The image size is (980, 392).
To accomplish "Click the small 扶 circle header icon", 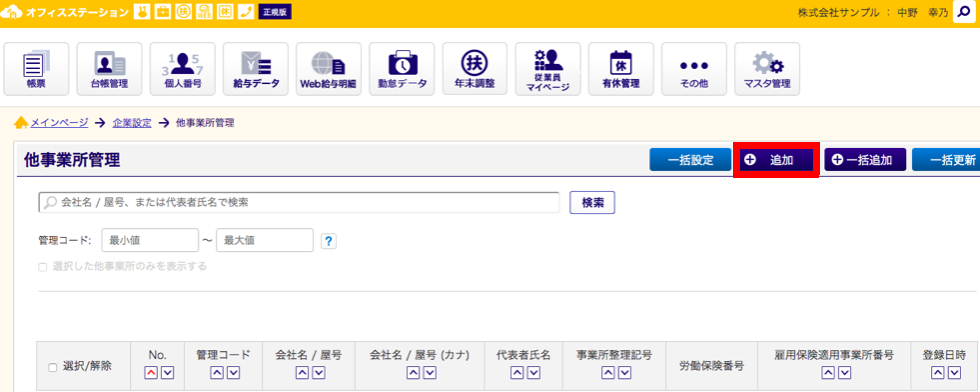I will (183, 12).
